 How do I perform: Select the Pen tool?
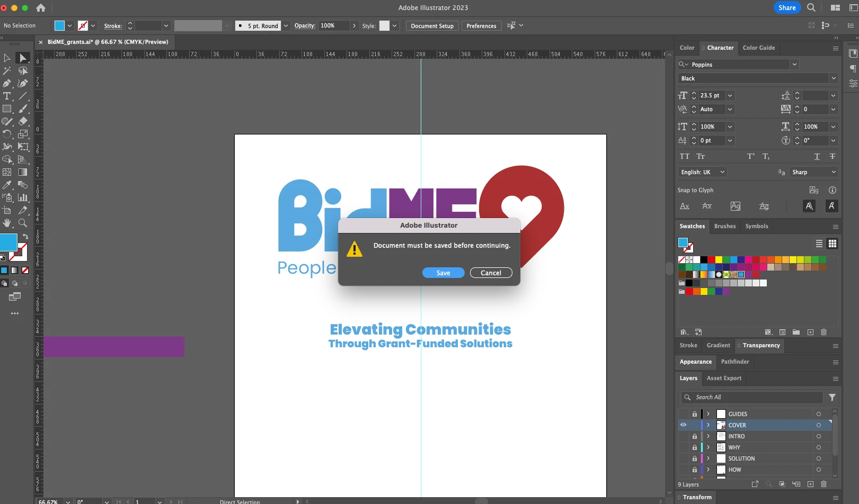point(7,83)
